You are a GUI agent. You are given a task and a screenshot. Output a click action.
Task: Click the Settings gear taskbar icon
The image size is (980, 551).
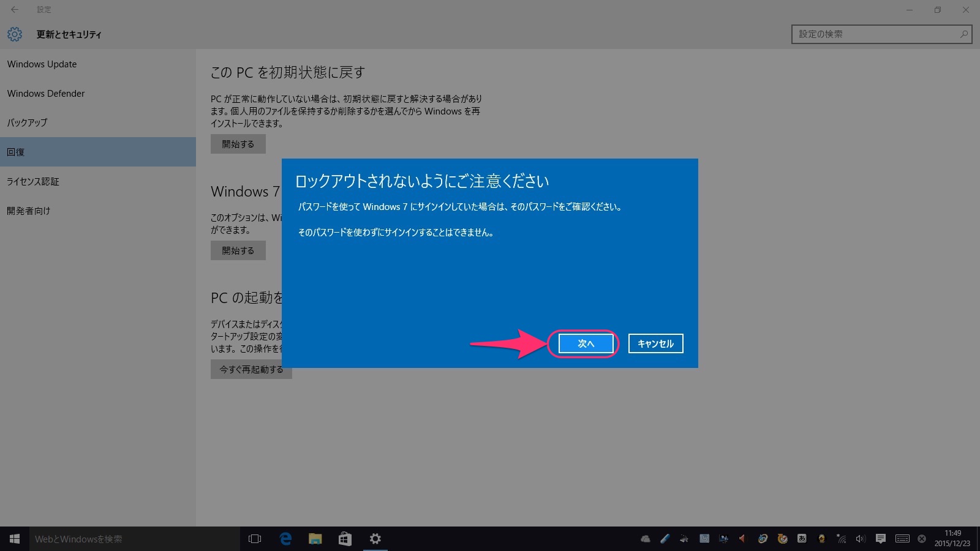[x=375, y=539]
